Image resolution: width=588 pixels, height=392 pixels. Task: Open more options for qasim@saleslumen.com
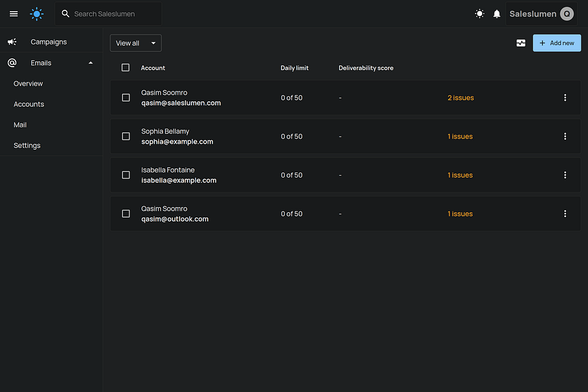point(565,98)
